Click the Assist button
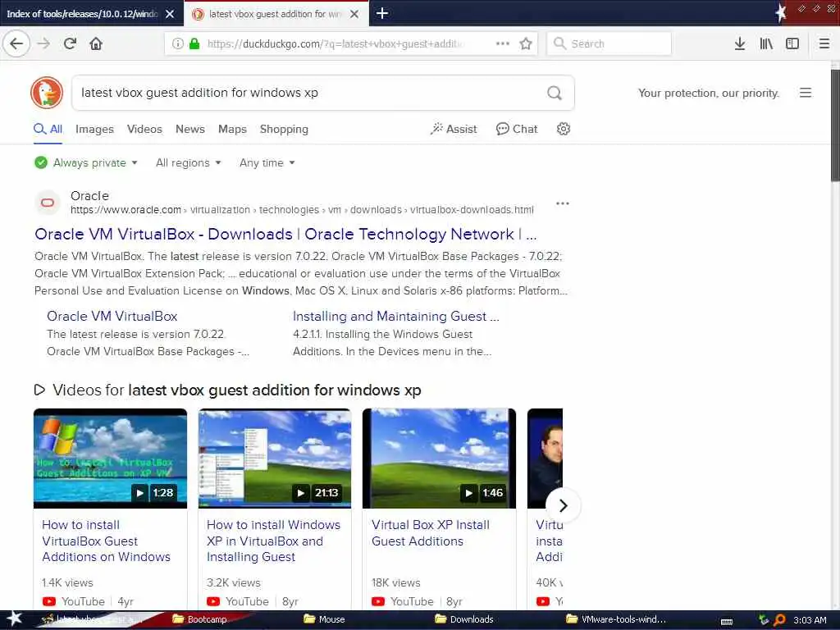Viewport: 840px width, 630px height. 454,129
